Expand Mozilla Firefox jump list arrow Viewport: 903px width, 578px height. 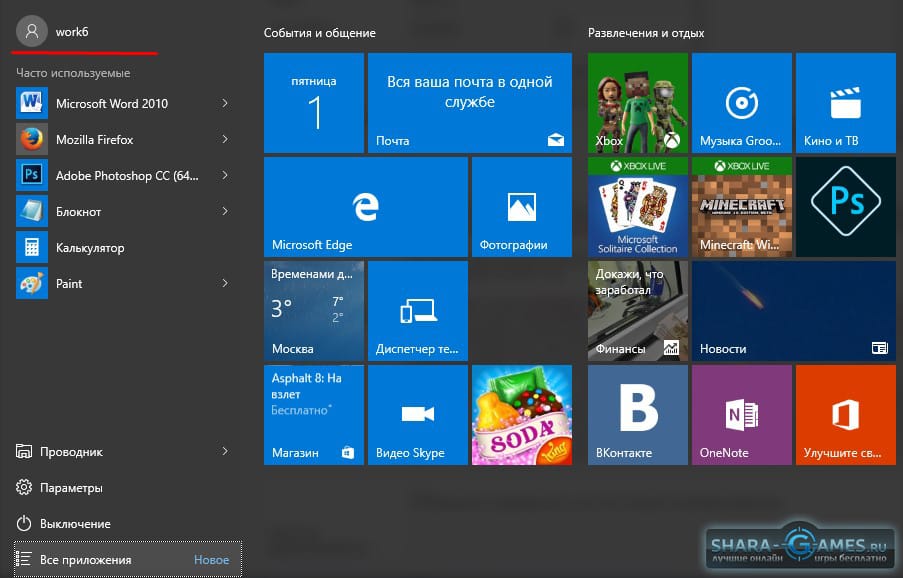[225, 139]
